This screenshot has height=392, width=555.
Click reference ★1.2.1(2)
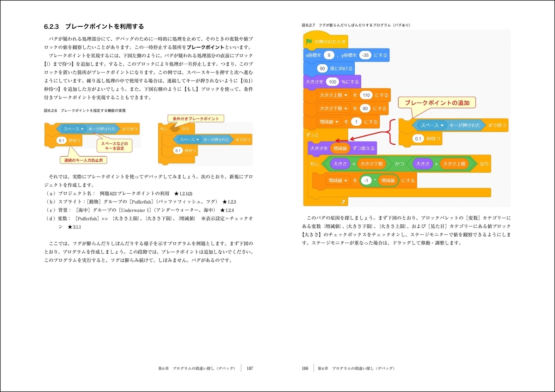tap(183, 193)
